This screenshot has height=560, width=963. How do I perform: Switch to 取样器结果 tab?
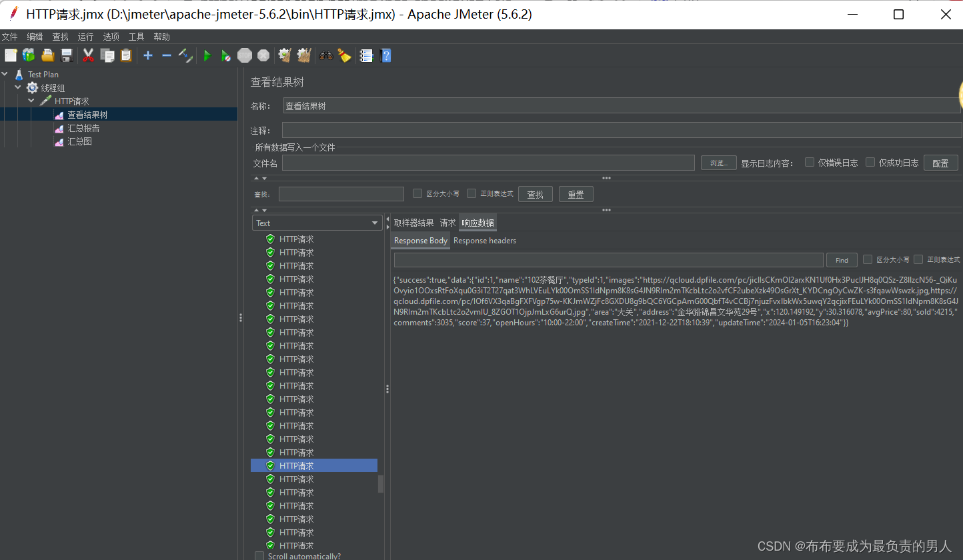(x=413, y=223)
